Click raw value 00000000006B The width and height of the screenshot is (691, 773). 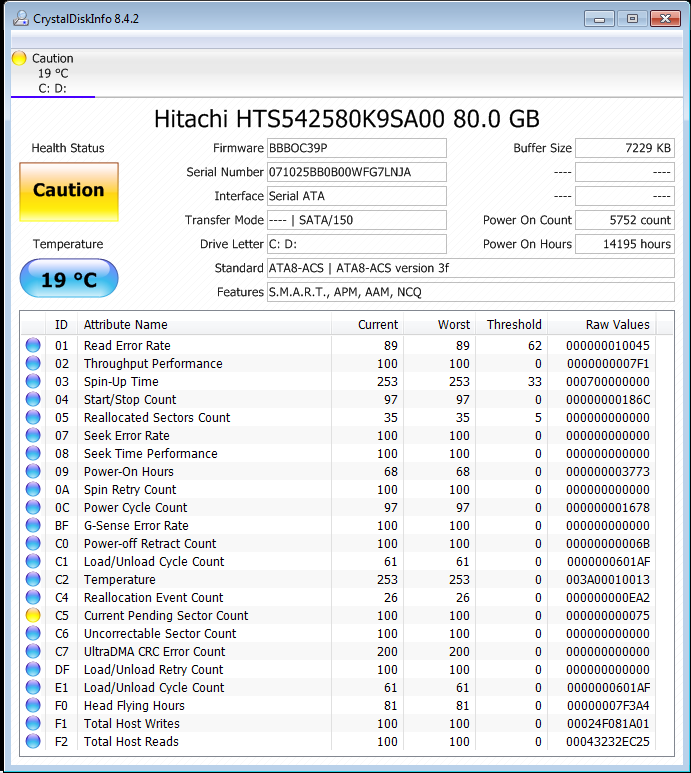[608, 544]
